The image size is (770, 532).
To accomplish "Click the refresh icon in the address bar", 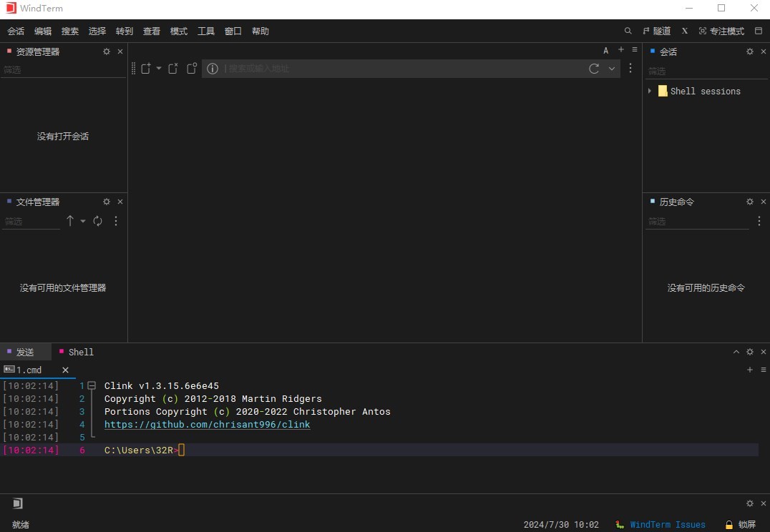I will point(593,69).
